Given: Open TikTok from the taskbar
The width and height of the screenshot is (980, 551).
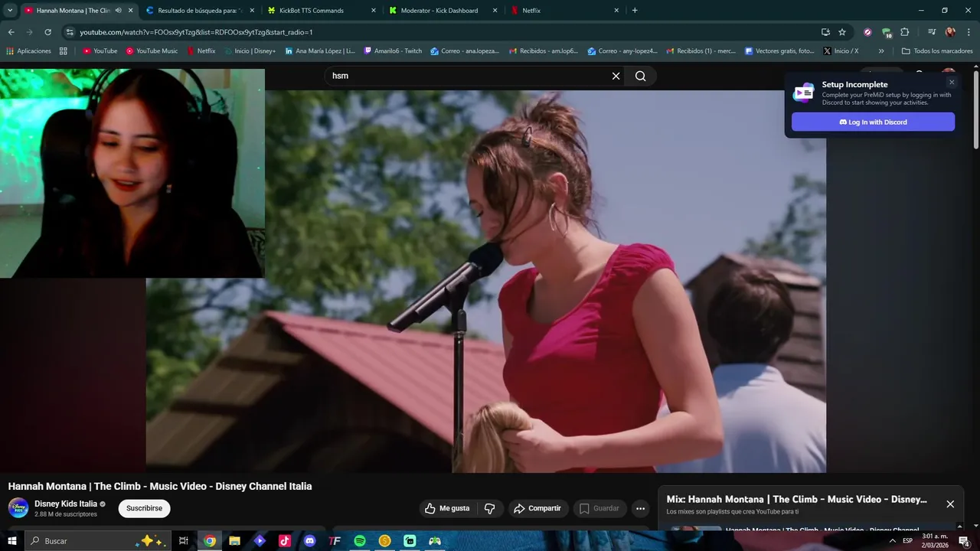Looking at the screenshot, I should click(285, 541).
